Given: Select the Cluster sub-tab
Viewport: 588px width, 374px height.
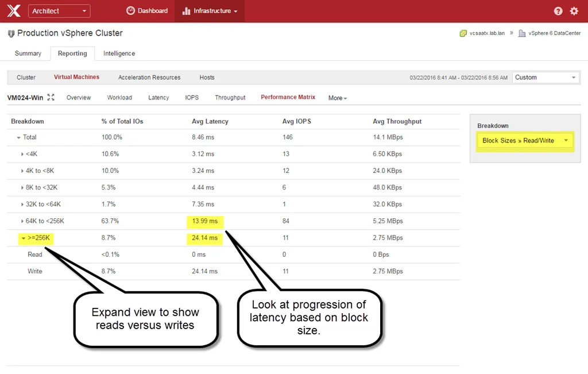Looking at the screenshot, I should [x=26, y=78].
